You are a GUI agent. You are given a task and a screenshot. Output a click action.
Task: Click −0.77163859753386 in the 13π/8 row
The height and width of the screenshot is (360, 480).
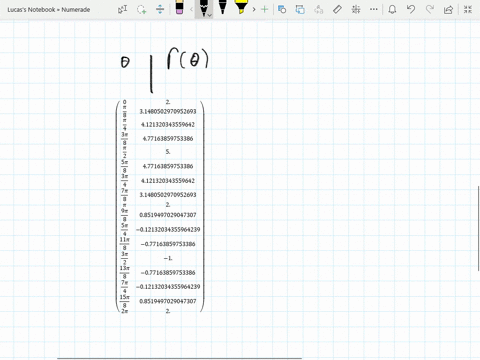coord(168,273)
